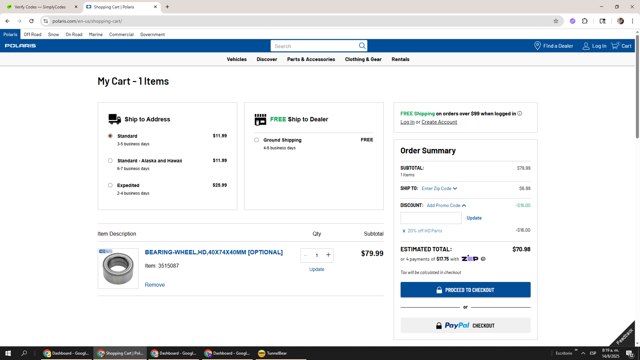Open Windows taskbar search
This screenshot has height=360, width=640.
pos(24,353)
